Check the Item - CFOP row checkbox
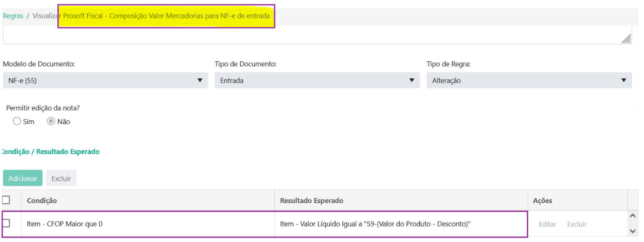This screenshot has height=242, width=644. [x=6, y=224]
